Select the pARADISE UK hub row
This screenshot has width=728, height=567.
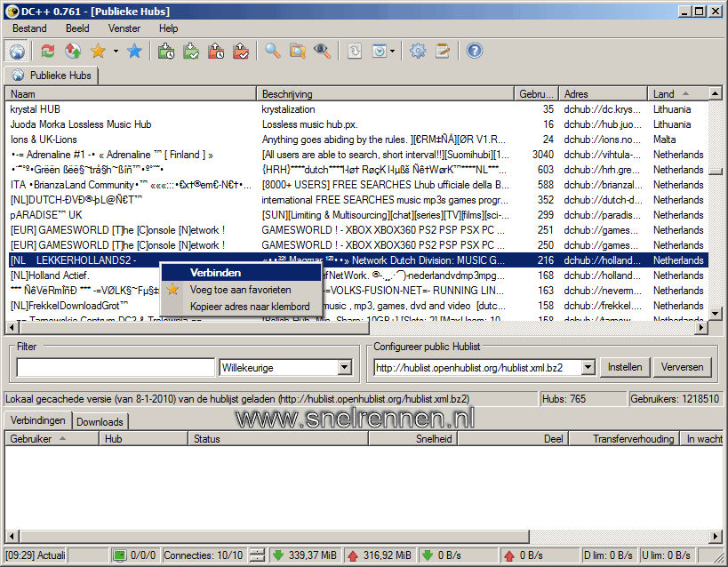pos(356,215)
